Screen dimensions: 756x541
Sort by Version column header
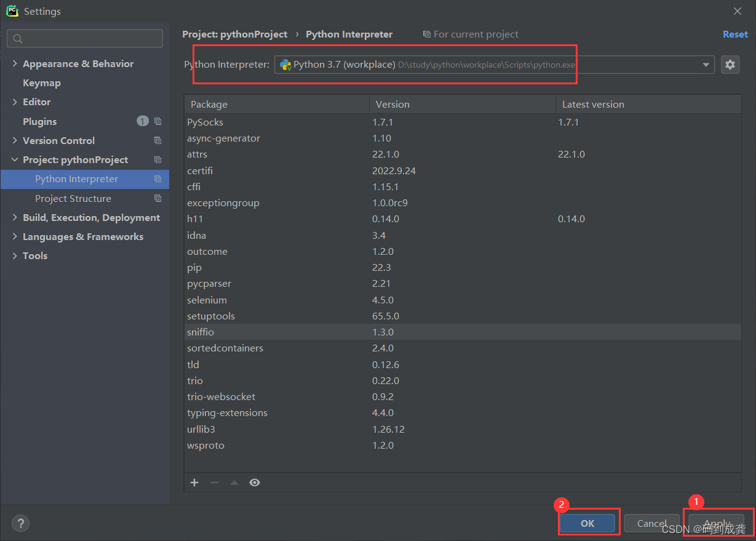(463, 104)
